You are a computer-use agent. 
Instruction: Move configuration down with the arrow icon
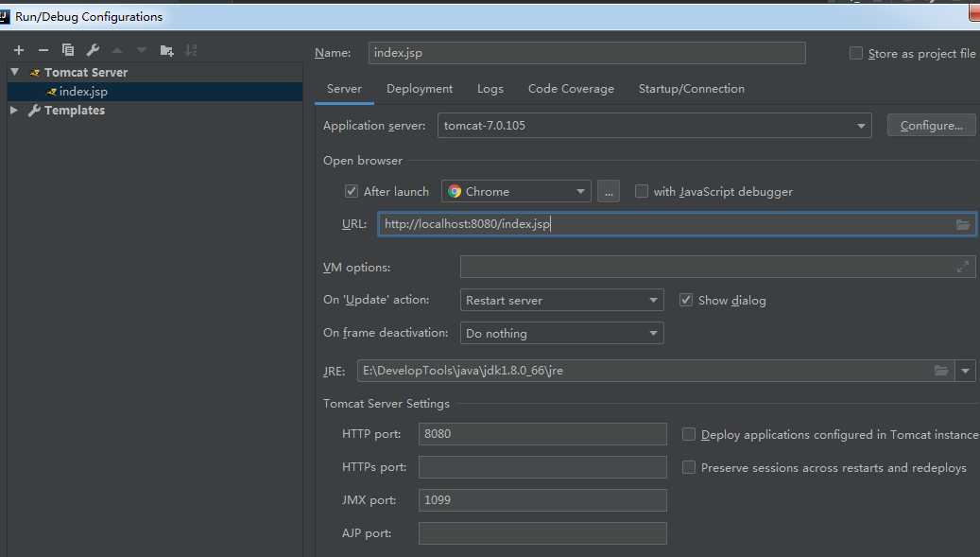[142, 50]
